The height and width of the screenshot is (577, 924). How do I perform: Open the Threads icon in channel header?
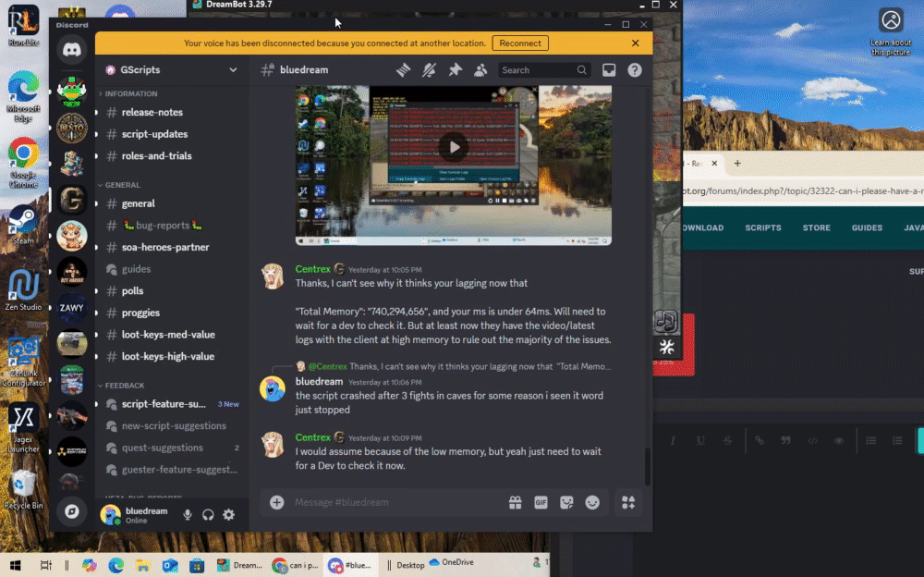click(x=403, y=70)
